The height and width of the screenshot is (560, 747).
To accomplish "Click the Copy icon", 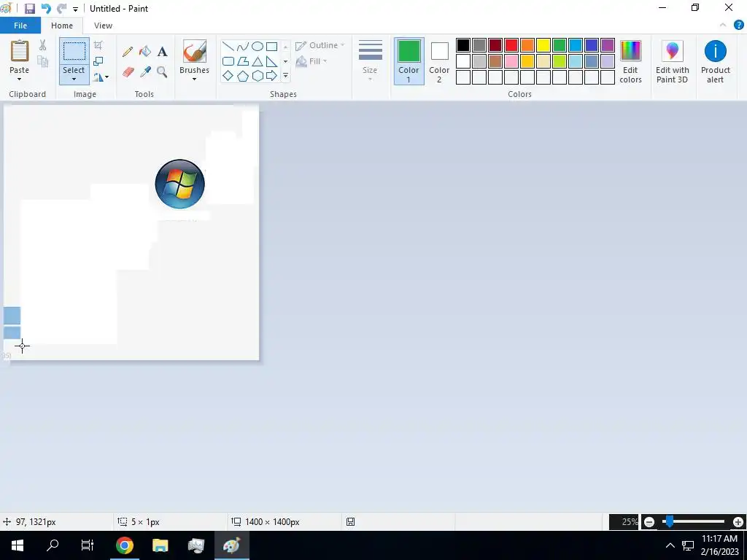I will tap(42, 61).
